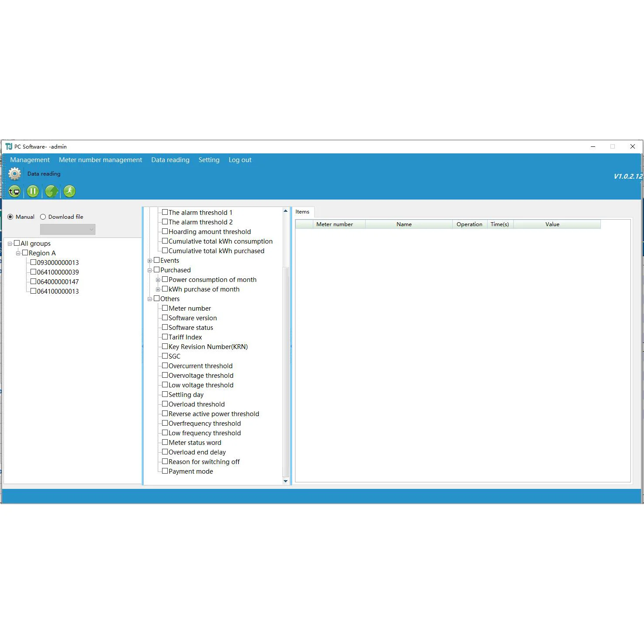Tick meter 093000000013 checkbox
Screen dimensions: 644x644
click(33, 262)
